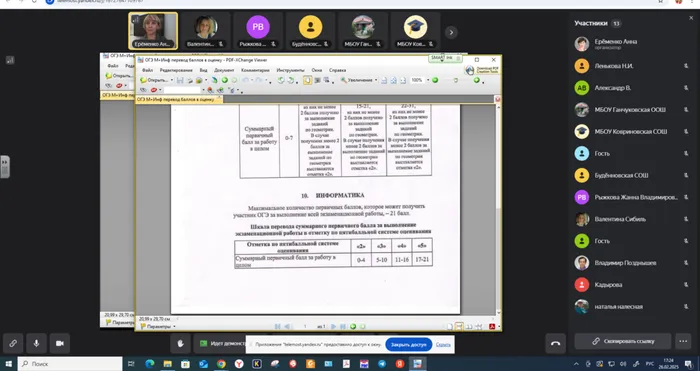Click Download PDF Creation Tools icon
Viewport: 700px width, 371px height.
[481, 70]
